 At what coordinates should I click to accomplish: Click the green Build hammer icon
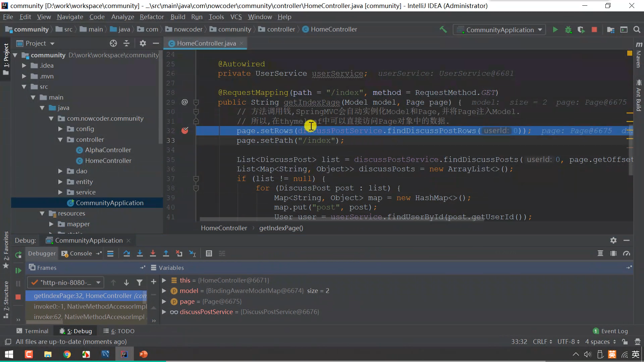tap(443, 29)
